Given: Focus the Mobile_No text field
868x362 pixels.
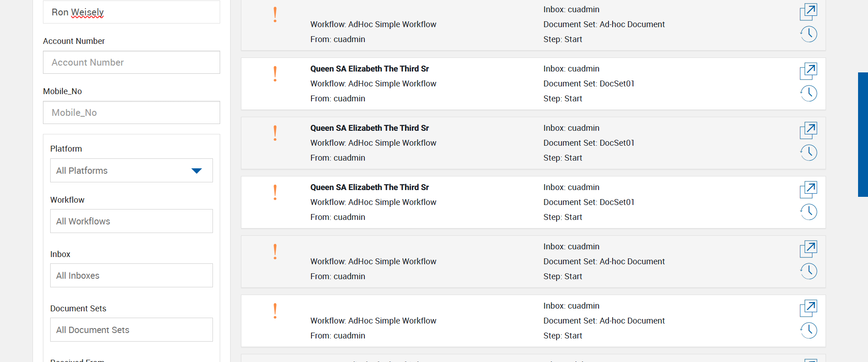Looking at the screenshot, I should point(131,113).
